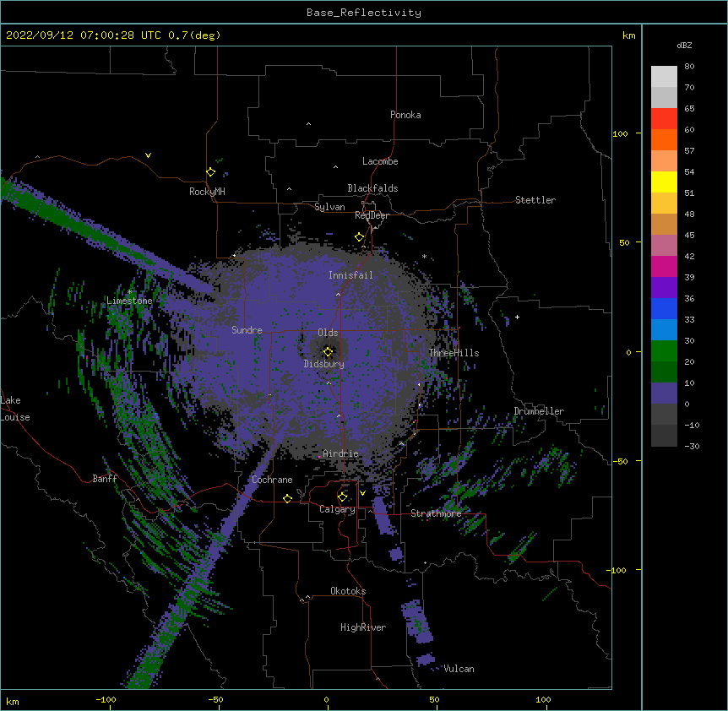This screenshot has height=711, width=728.
Task: Click the Lake Louise label
Action: tap(15, 409)
